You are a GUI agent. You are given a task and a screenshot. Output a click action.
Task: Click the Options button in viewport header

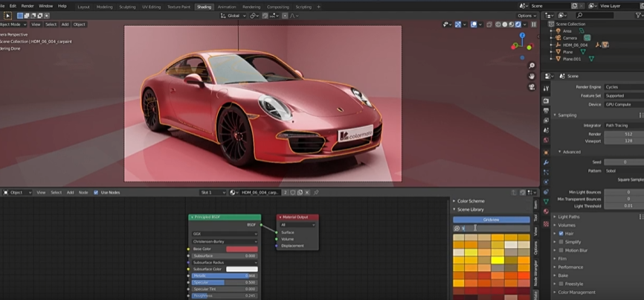click(526, 15)
